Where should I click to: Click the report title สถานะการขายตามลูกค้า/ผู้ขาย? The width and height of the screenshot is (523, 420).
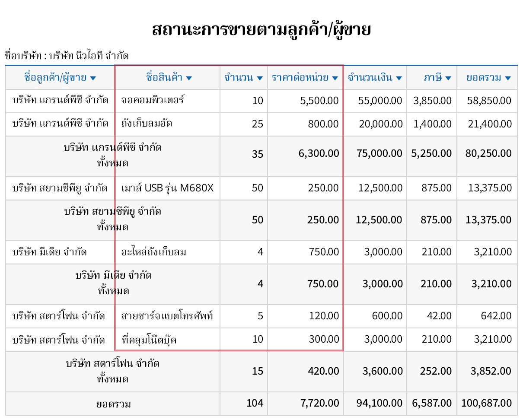(261, 29)
